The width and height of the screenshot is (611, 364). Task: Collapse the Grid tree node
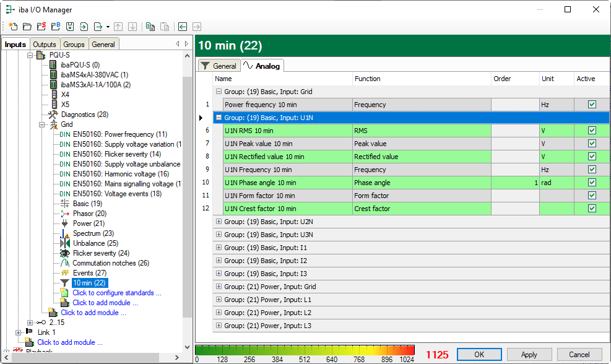tap(43, 124)
